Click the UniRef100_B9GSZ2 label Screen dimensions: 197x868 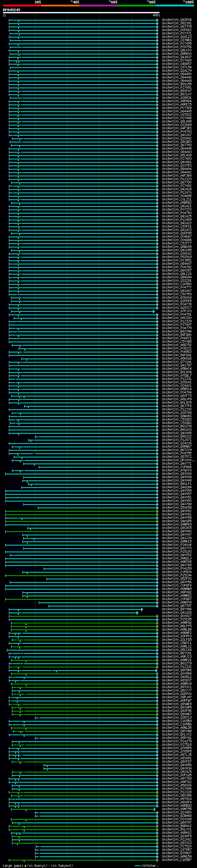pos(176,436)
